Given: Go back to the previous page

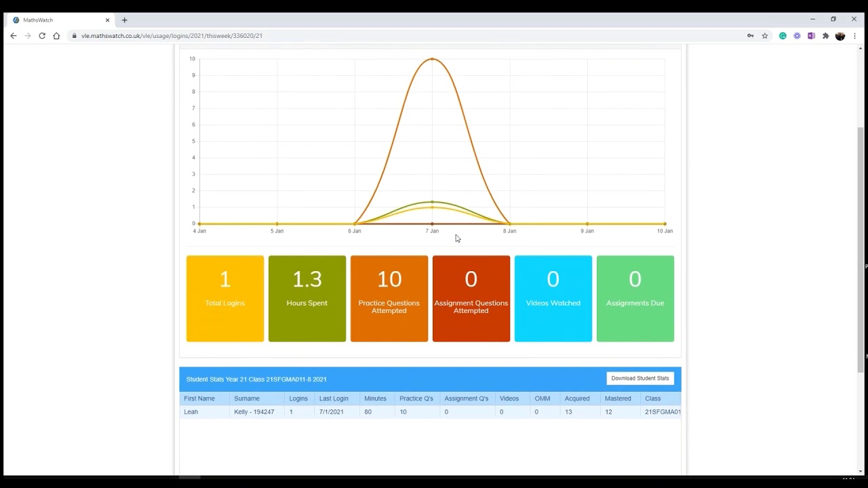Looking at the screenshot, I should [x=13, y=36].
